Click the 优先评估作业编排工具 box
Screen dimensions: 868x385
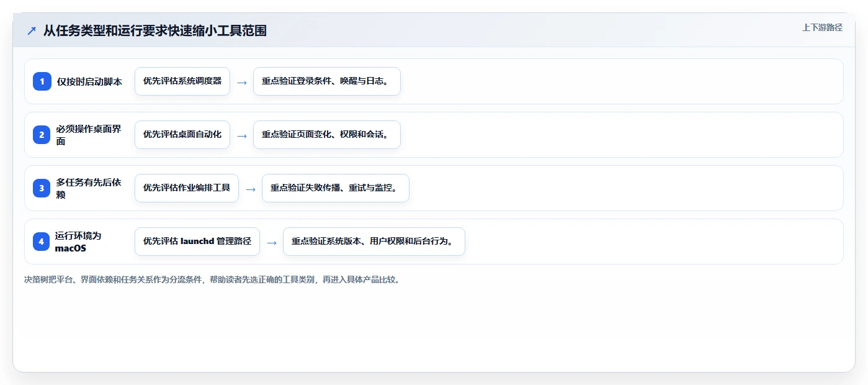coord(187,188)
